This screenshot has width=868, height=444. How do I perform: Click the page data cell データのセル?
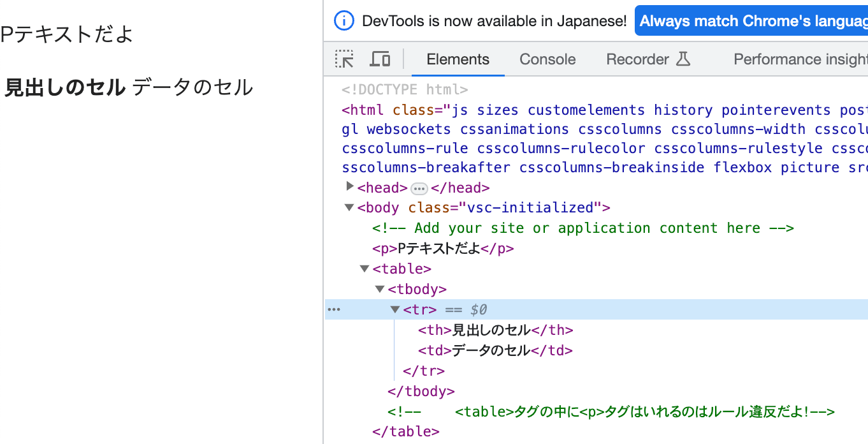192,87
